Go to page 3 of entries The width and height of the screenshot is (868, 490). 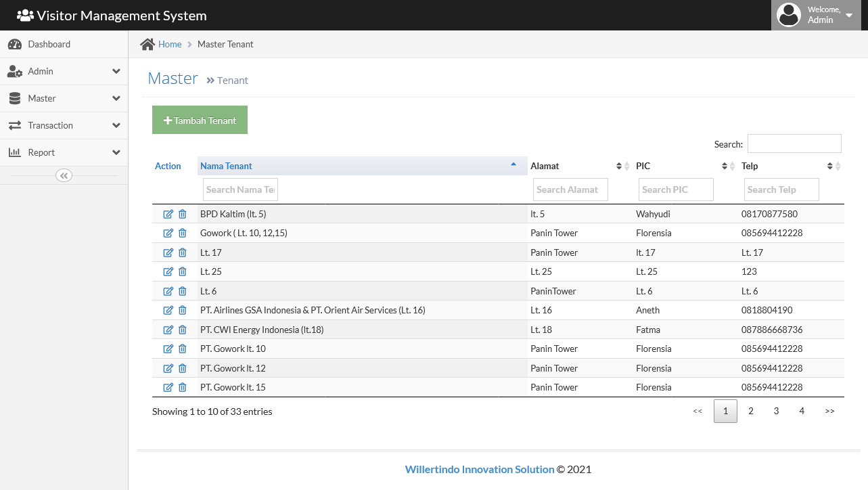(776, 411)
